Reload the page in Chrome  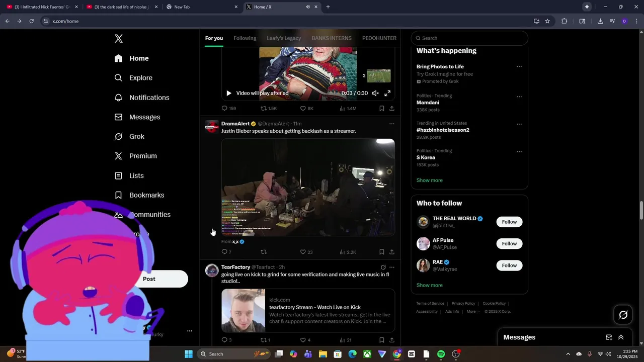[31, 21]
